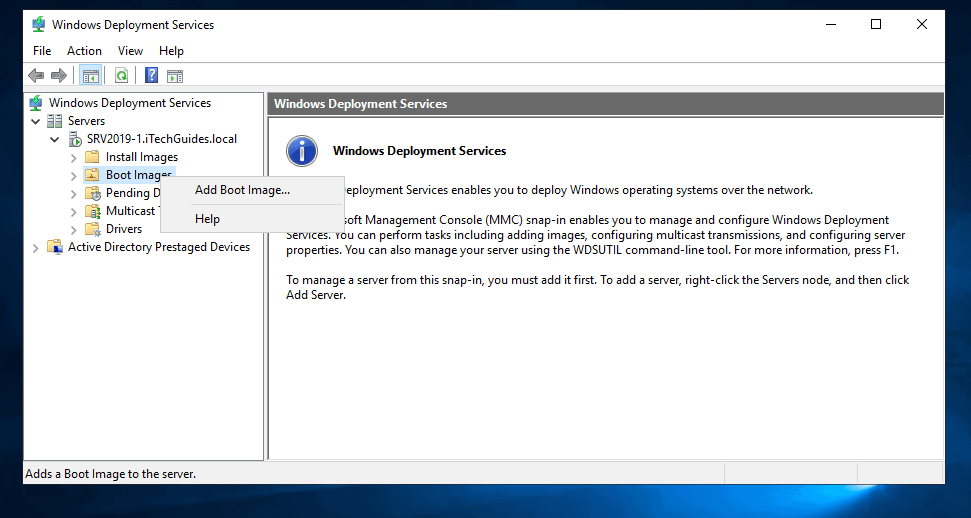
Task: Collapse the Servers tree node
Action: coord(35,121)
